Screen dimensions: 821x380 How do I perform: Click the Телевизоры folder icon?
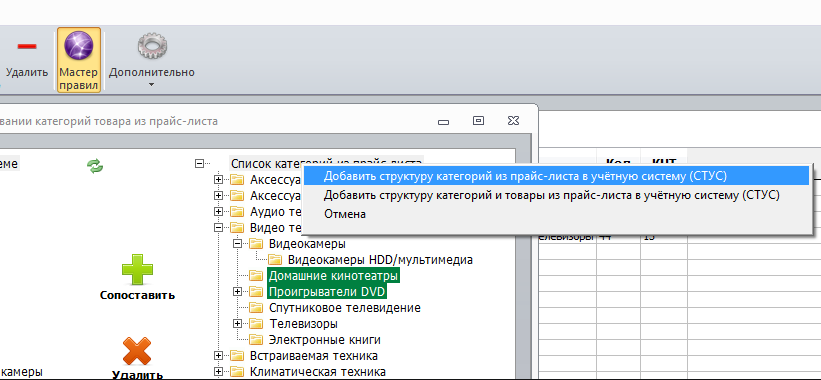[256, 323]
